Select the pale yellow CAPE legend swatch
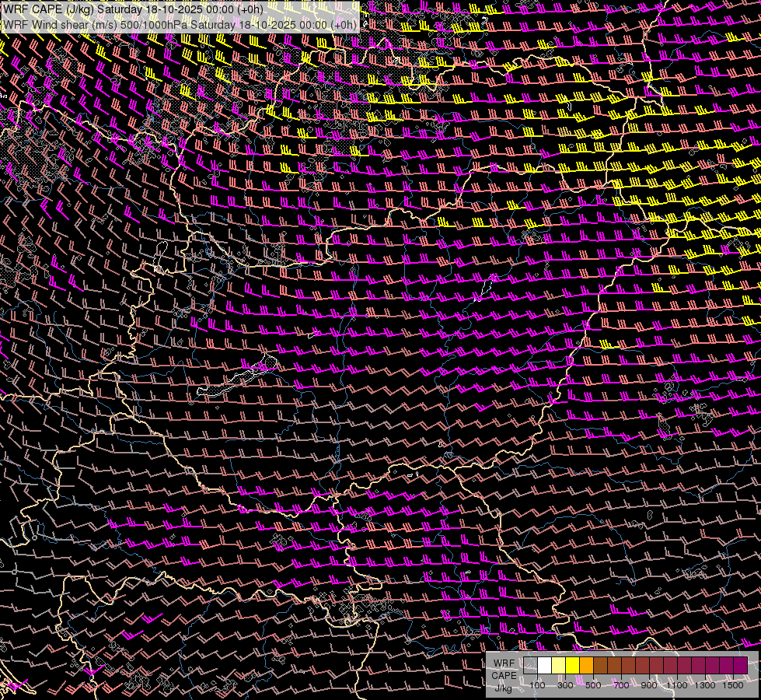This screenshot has height=700, width=761. [559, 665]
